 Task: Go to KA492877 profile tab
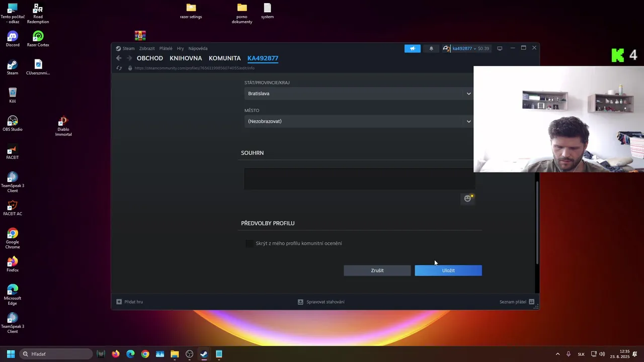263,58
